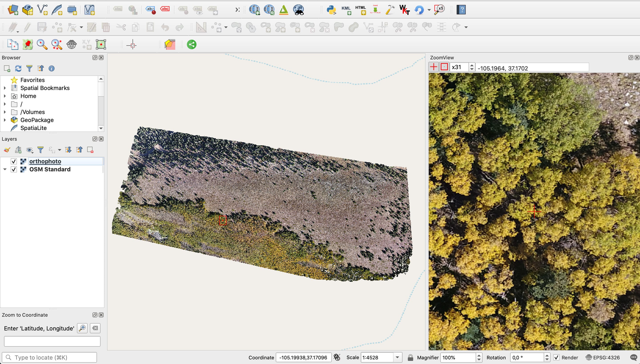Expand the GeoPackage tree item
The image size is (640, 364).
[5, 120]
